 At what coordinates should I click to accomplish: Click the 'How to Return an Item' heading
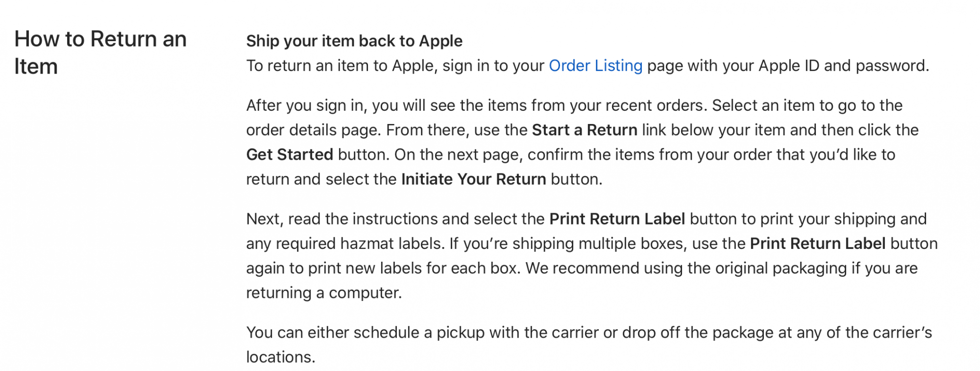pyautogui.click(x=100, y=52)
